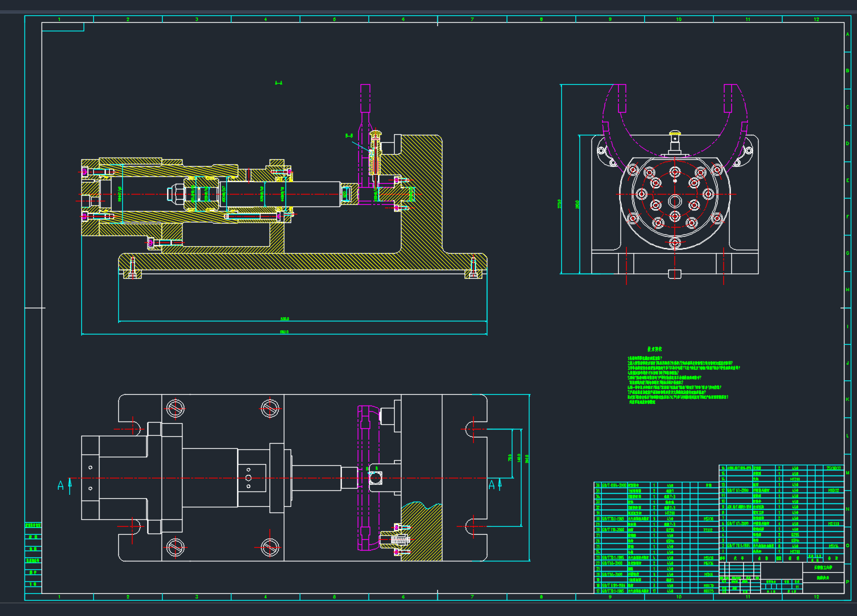Select the B—B section callout label
Screen dimensions: 857x616
[x=349, y=135]
